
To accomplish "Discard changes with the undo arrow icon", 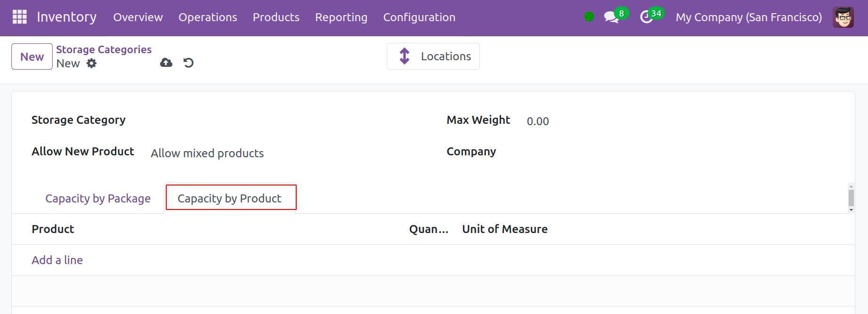I will coord(188,63).
